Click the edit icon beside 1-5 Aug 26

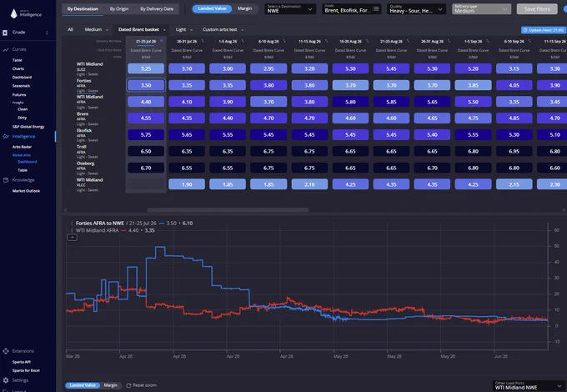[243, 41]
